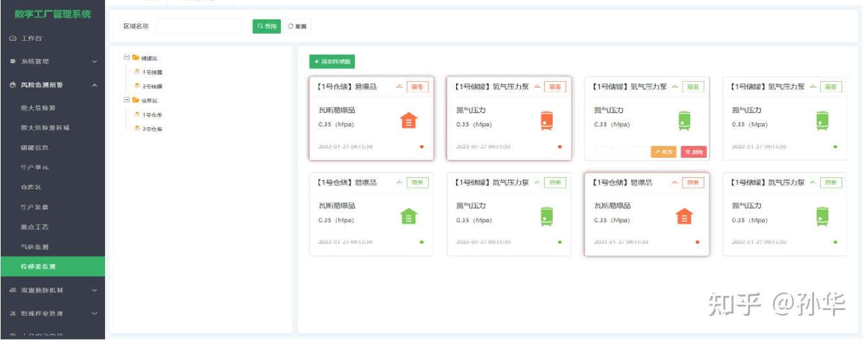Click waveform icon on green 易爆品 card
The image size is (868, 340).
point(400,182)
